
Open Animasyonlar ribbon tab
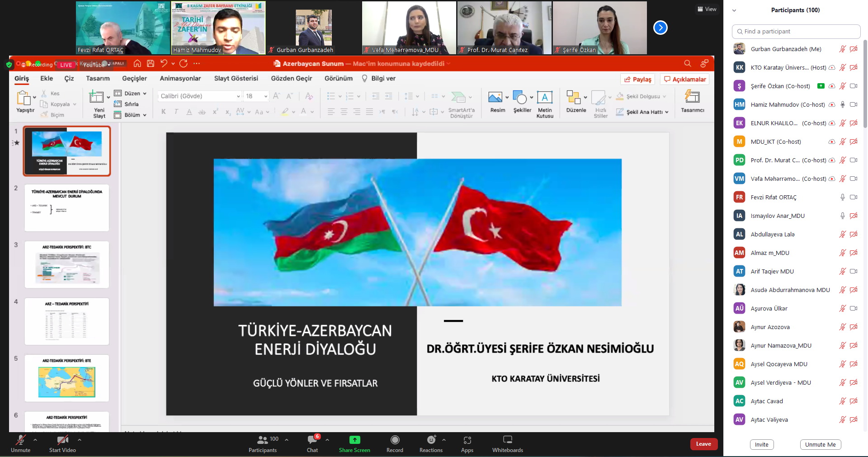click(180, 78)
